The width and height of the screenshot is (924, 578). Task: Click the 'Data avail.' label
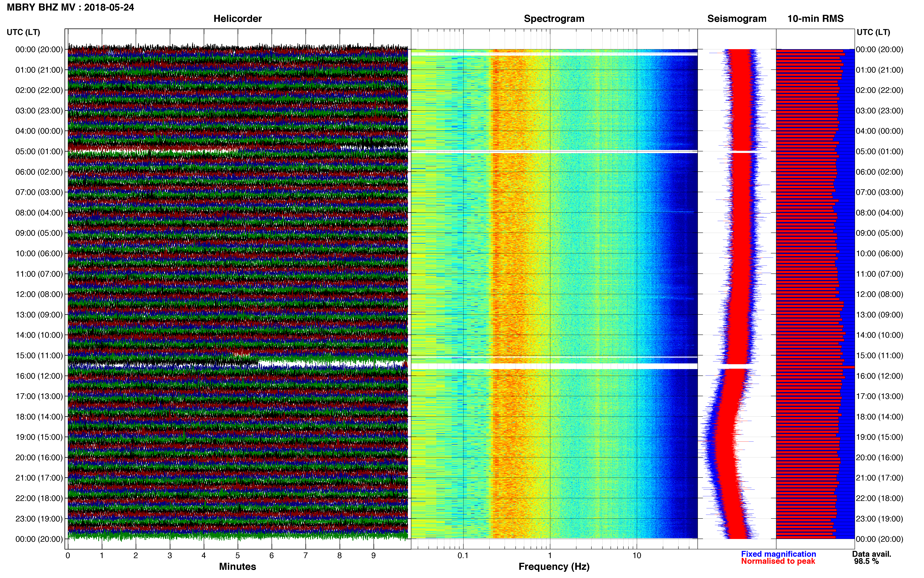(872, 554)
